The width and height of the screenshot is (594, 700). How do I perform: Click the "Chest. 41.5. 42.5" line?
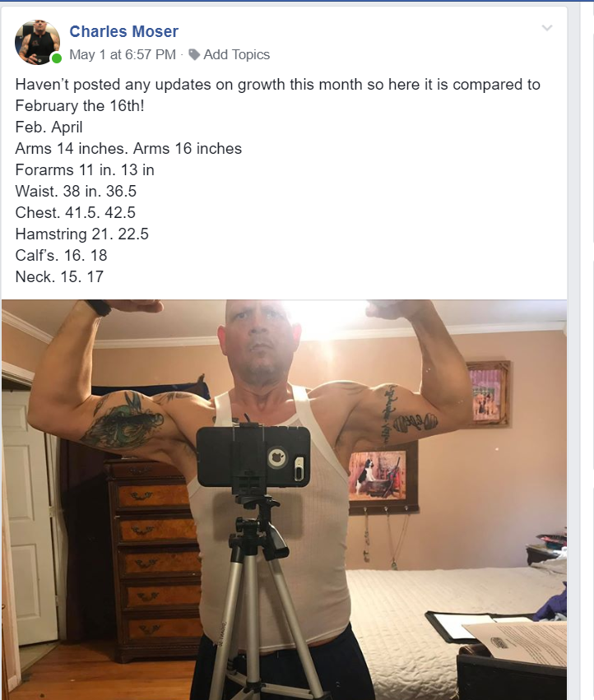(75, 213)
